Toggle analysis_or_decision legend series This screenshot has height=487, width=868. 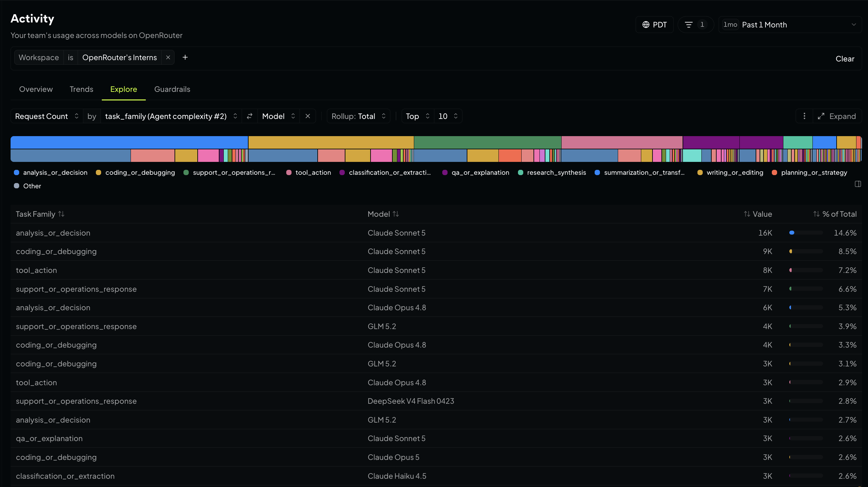point(51,172)
